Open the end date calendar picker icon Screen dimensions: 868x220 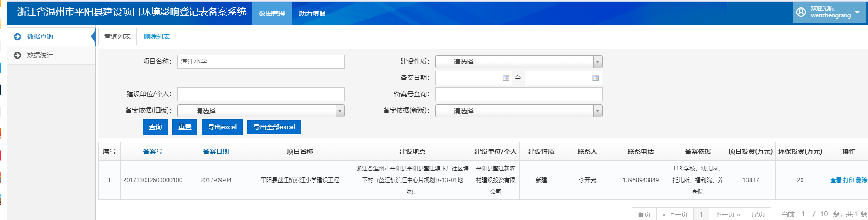pyautogui.click(x=595, y=78)
